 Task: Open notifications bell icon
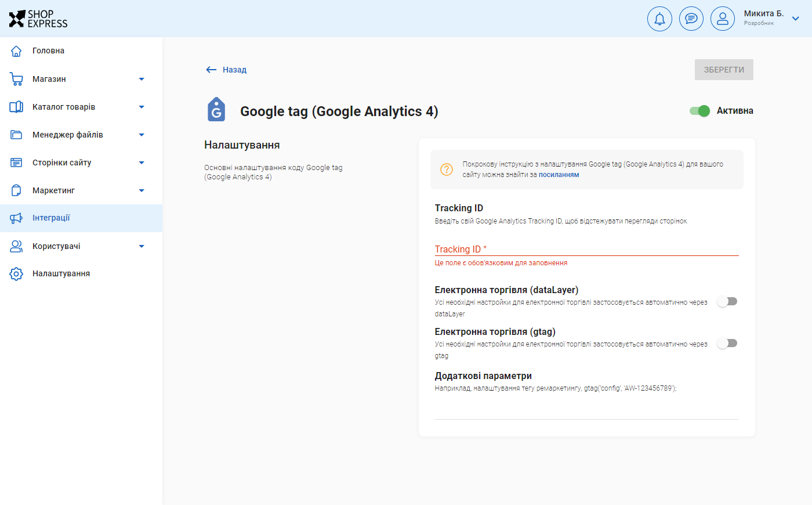coord(659,19)
